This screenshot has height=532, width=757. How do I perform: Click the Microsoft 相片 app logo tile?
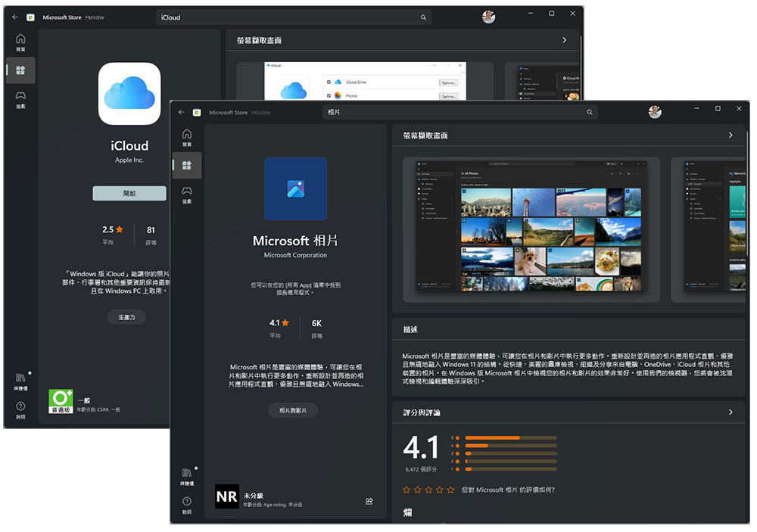295,188
